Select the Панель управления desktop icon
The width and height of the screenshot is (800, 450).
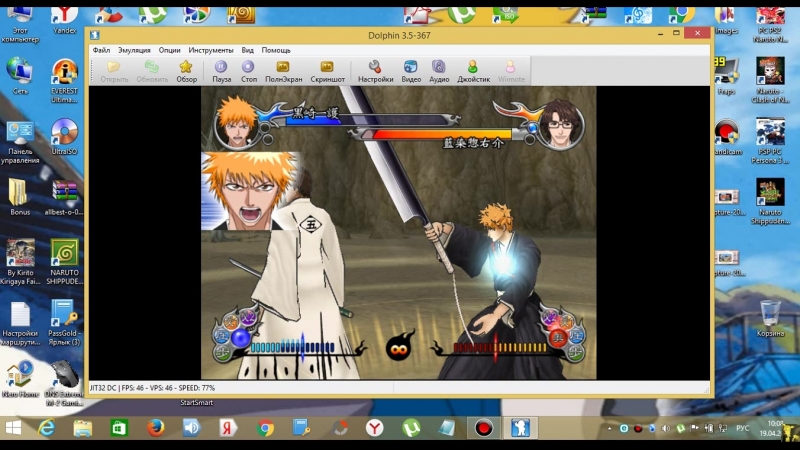[20, 143]
